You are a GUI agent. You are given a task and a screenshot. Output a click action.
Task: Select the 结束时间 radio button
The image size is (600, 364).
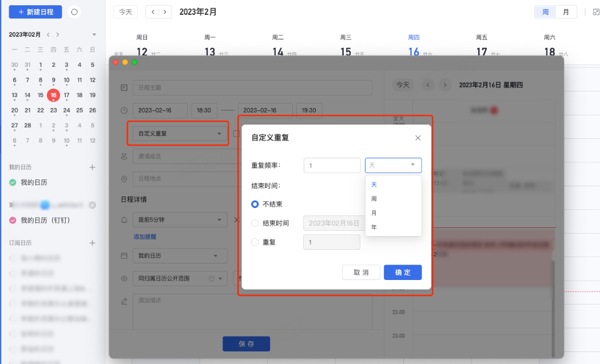(x=255, y=223)
